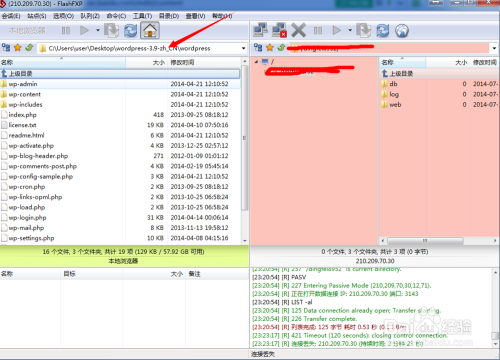Select the remote log folder

[439, 94]
